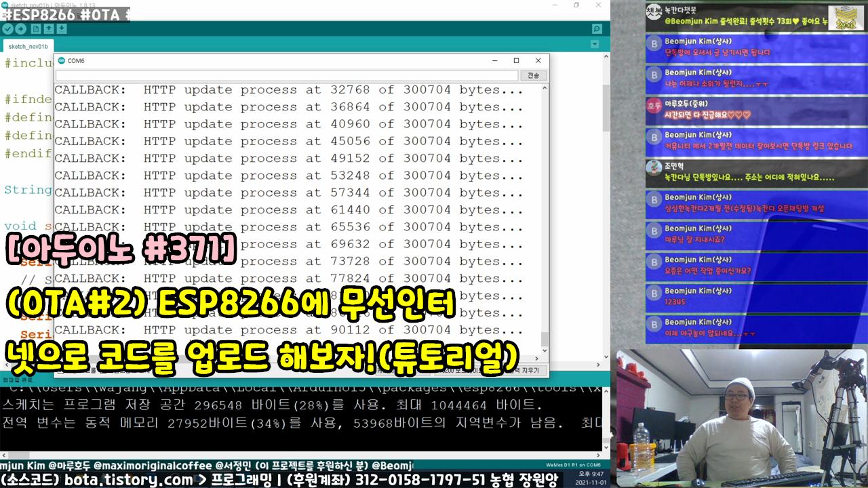Click console line with 296548 바이트(28%)
This screenshot has width=868, height=488.
tap(272, 406)
